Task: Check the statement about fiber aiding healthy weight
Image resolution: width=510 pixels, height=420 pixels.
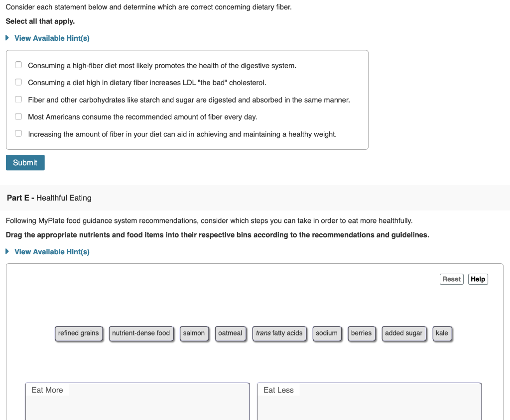Action: pos(18,133)
